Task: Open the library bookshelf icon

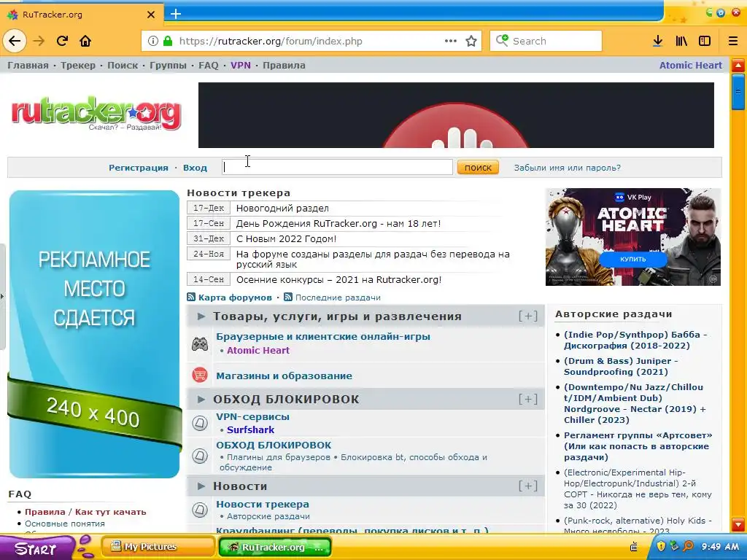Action: coord(681,41)
